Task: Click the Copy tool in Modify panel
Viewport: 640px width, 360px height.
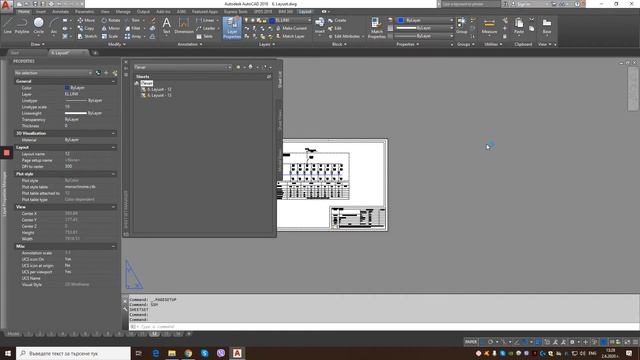Action: pos(86,28)
